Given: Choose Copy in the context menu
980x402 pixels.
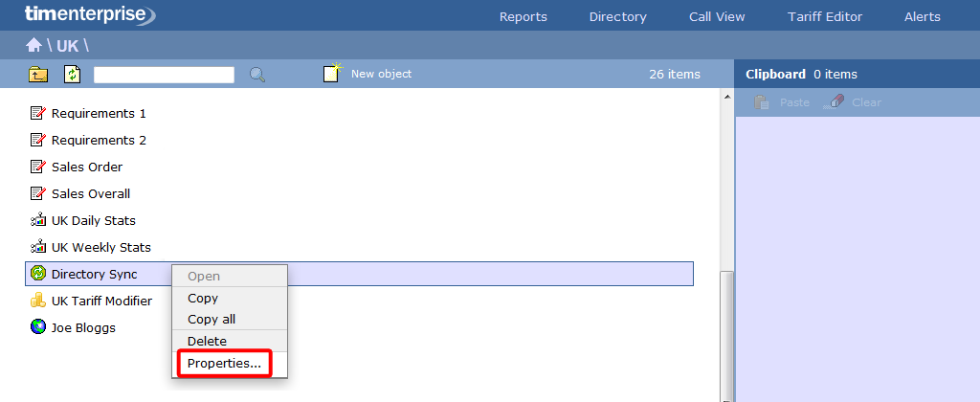Looking at the screenshot, I should coord(203,299).
